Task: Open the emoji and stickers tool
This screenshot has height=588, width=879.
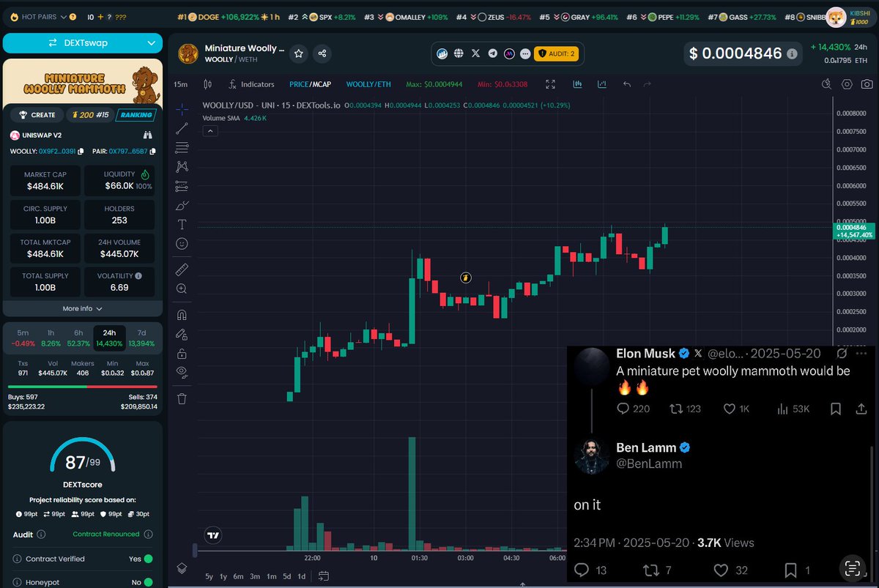Action: [x=182, y=243]
